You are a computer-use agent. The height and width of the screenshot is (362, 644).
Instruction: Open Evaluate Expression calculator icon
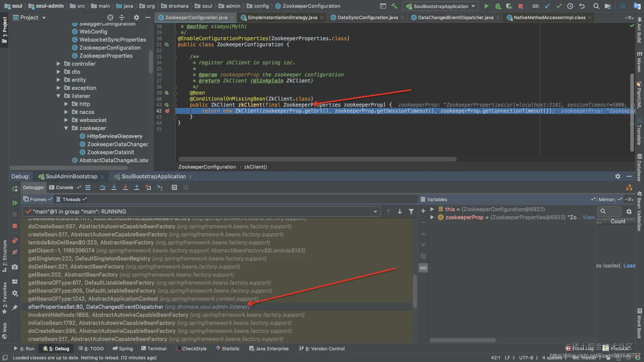point(174,188)
